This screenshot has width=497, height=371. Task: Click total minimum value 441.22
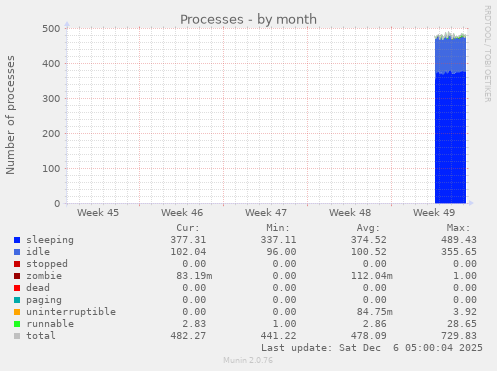[278, 336]
